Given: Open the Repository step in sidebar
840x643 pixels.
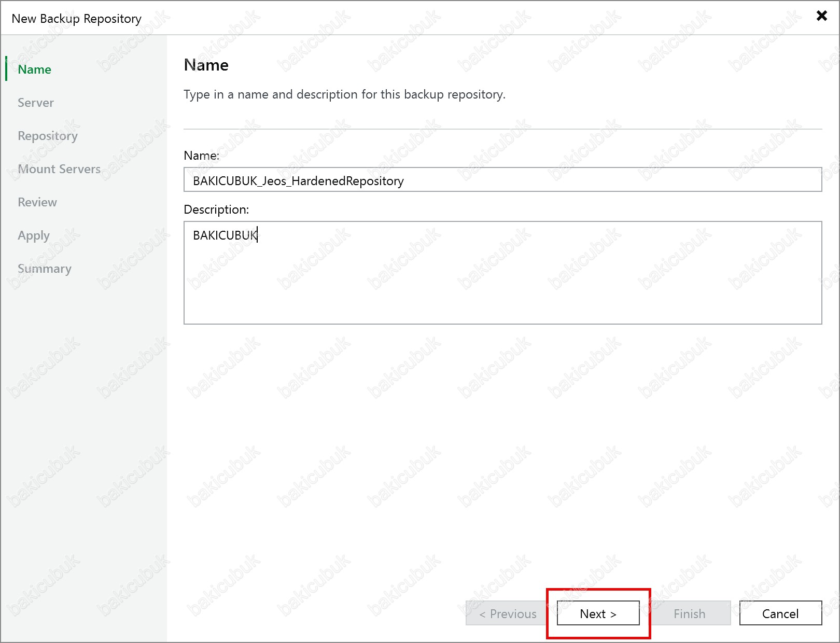Looking at the screenshot, I should [48, 136].
